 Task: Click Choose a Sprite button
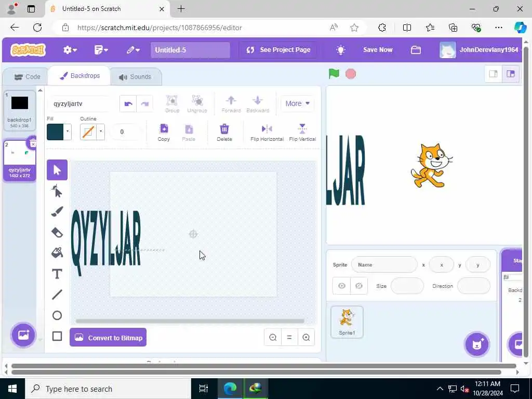pyautogui.click(x=477, y=344)
